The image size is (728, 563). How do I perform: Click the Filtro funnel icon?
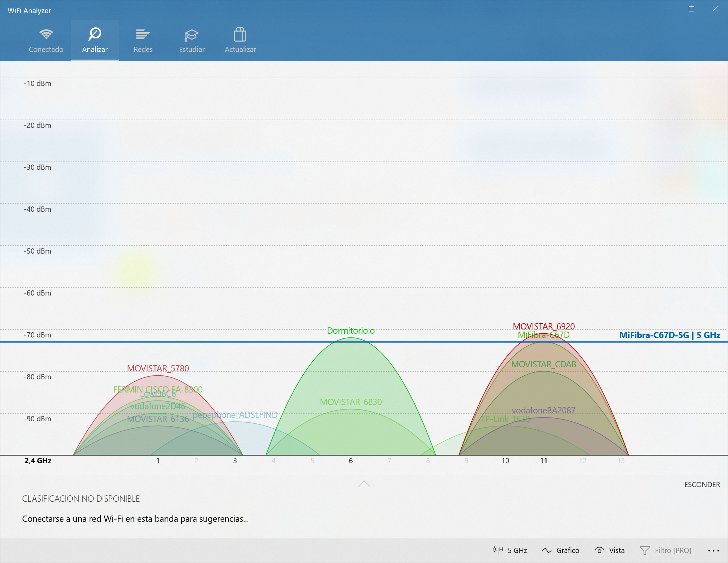tap(645, 550)
